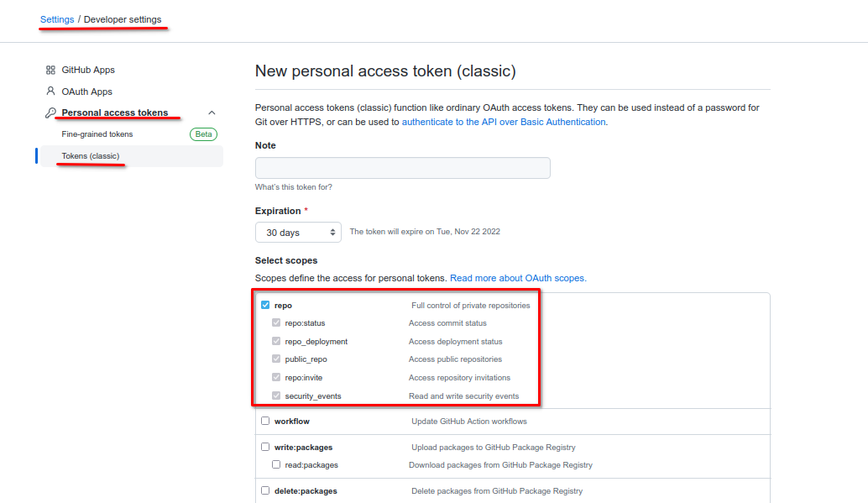Open Fine-grained tokens page
868x503 pixels.
pos(97,134)
